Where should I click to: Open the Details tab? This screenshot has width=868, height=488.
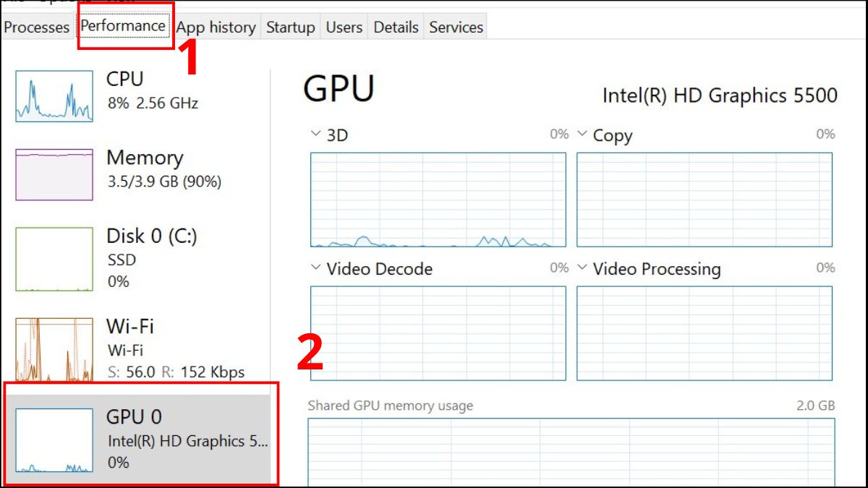pyautogui.click(x=396, y=27)
